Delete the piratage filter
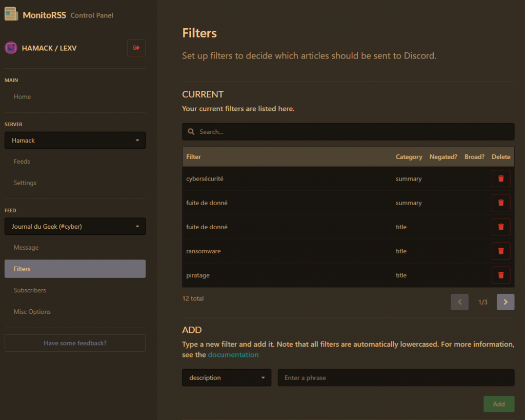Screen dimensions: 525x420 coord(501,275)
